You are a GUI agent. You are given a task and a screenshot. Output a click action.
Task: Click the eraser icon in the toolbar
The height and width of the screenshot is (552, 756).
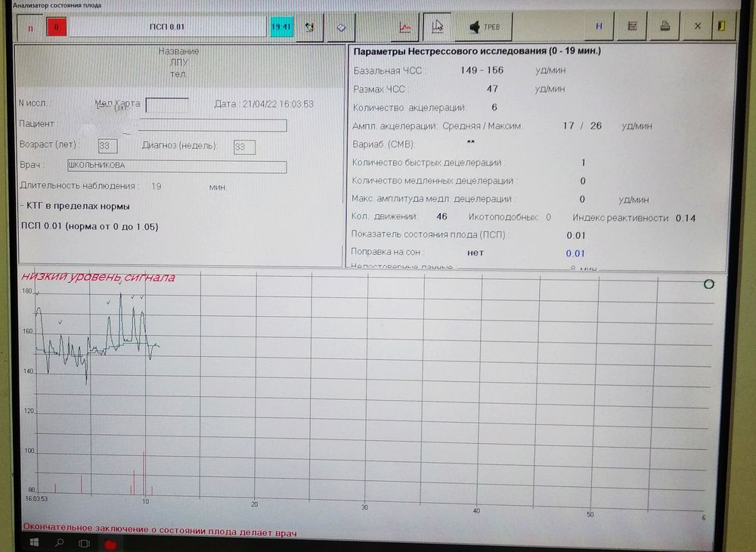[x=342, y=27]
